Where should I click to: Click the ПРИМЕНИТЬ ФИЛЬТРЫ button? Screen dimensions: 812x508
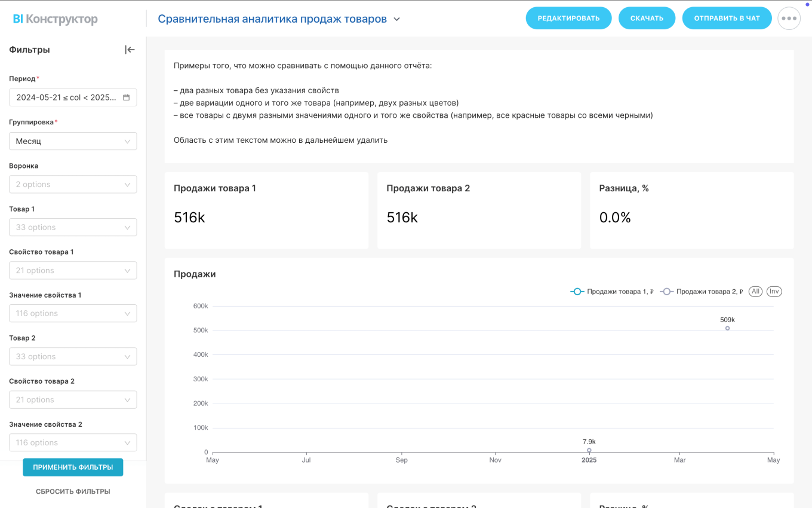tap(73, 467)
